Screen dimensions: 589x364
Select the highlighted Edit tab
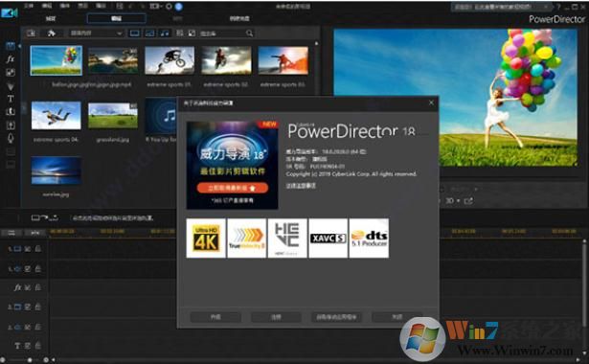point(117,18)
